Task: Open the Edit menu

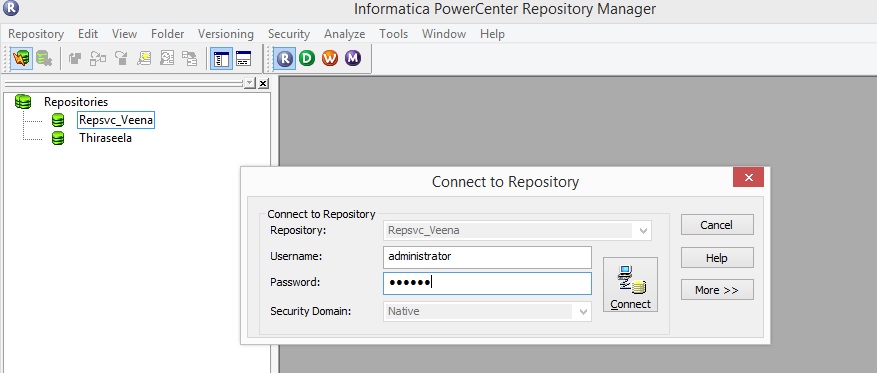Action: pyautogui.click(x=88, y=34)
